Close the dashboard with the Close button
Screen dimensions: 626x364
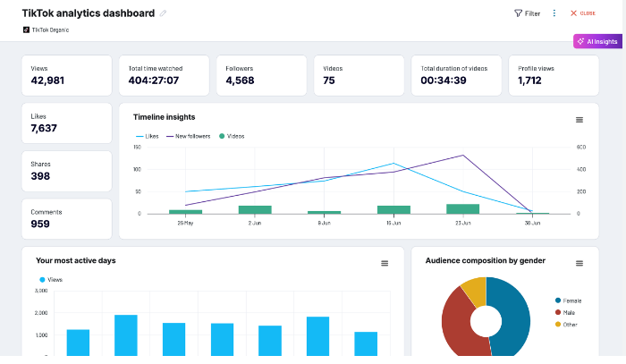[583, 13]
